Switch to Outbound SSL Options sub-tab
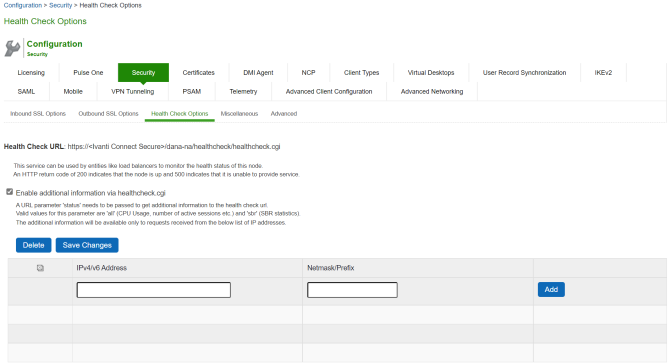The height and width of the screenshot is (364, 672). coord(108,114)
